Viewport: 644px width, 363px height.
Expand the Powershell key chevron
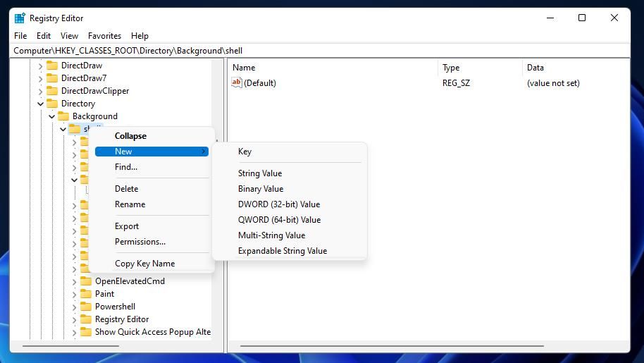pyautogui.click(x=75, y=307)
